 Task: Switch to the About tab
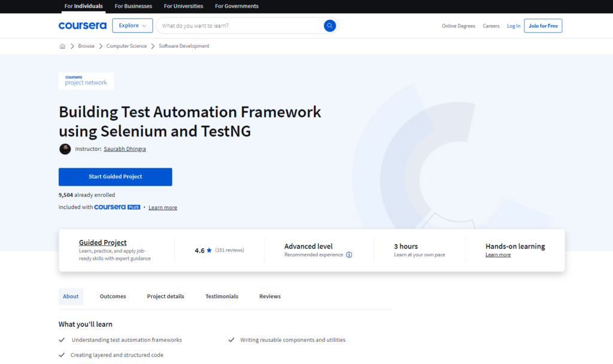[x=71, y=296]
